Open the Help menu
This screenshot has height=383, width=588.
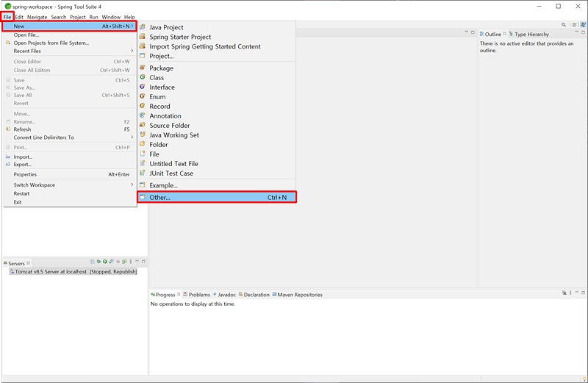coord(129,17)
